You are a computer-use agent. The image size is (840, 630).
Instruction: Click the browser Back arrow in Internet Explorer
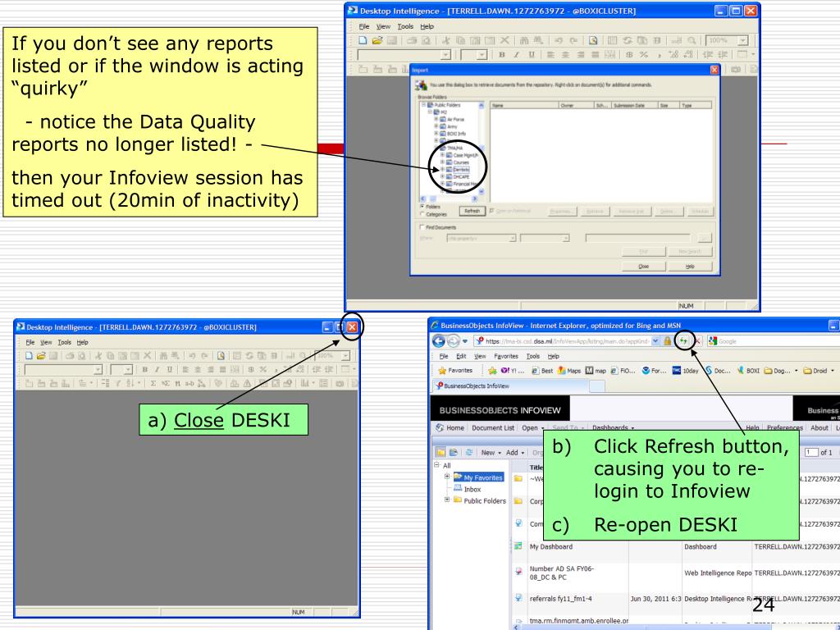tap(439, 340)
